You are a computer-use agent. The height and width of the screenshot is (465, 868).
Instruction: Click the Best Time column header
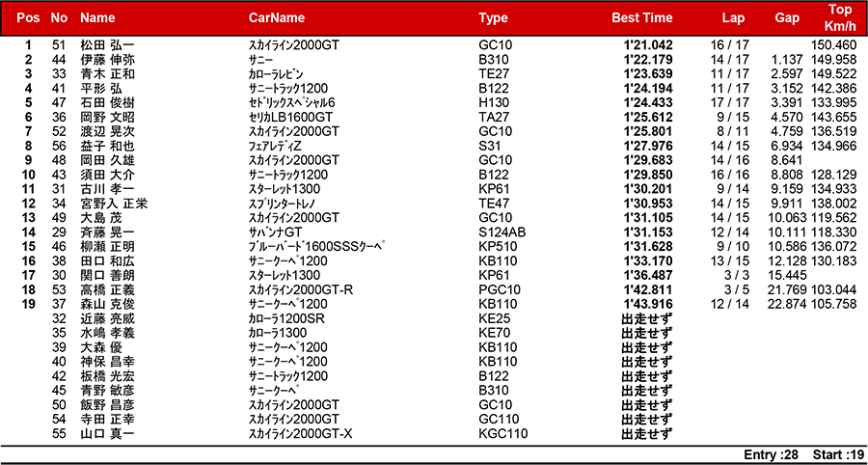(642, 17)
